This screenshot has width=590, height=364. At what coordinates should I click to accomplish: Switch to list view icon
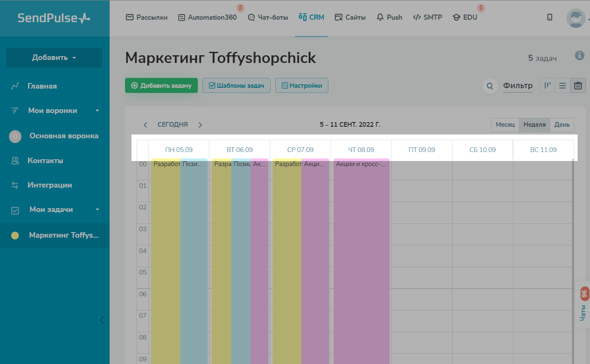tap(563, 86)
